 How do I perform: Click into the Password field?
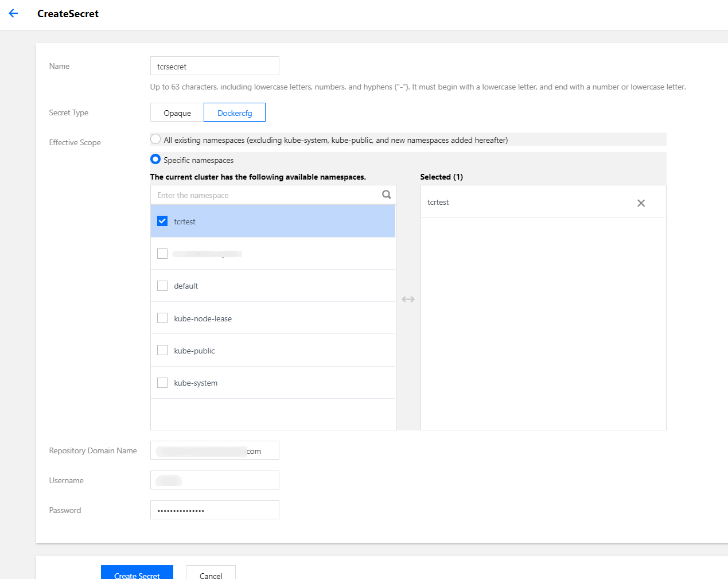[x=215, y=510]
